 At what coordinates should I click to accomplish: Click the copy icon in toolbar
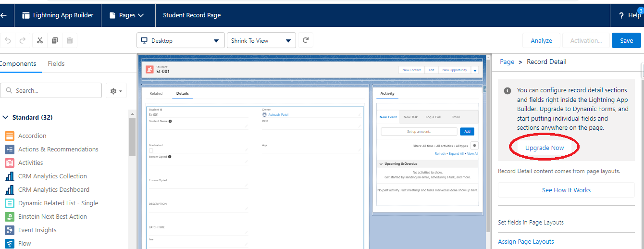55,41
